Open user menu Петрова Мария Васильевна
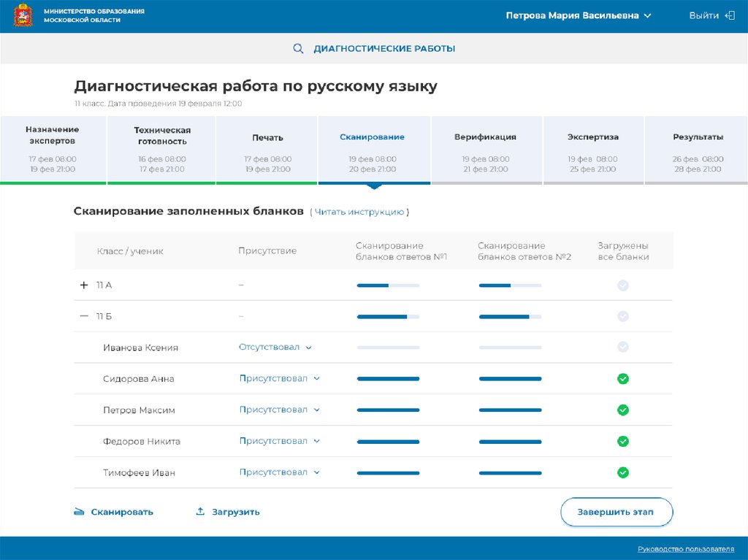Viewport: 748px width, 560px height. (579, 15)
